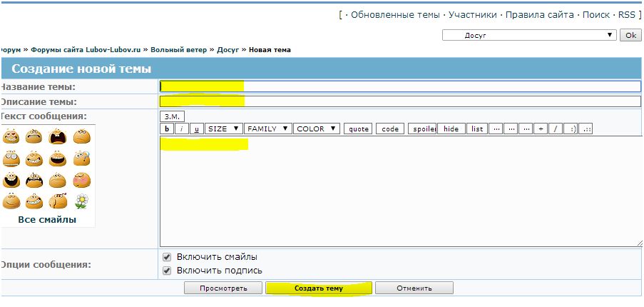
Task: Click the slash / toolbar button
Action: [x=556, y=129]
